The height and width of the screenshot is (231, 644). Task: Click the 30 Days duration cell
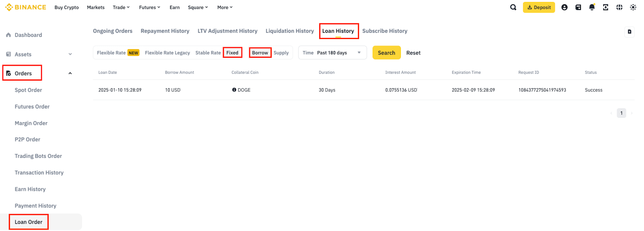pyautogui.click(x=327, y=90)
